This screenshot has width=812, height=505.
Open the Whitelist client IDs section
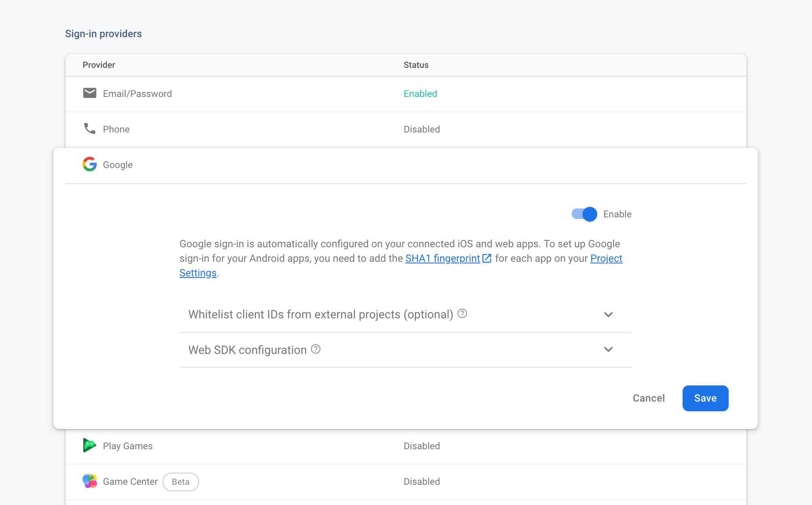320,315
